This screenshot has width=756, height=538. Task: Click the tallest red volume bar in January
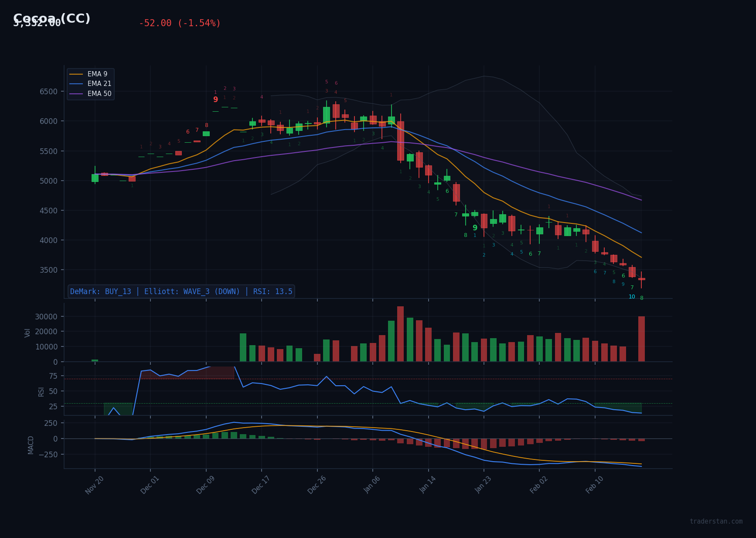[x=401, y=334]
